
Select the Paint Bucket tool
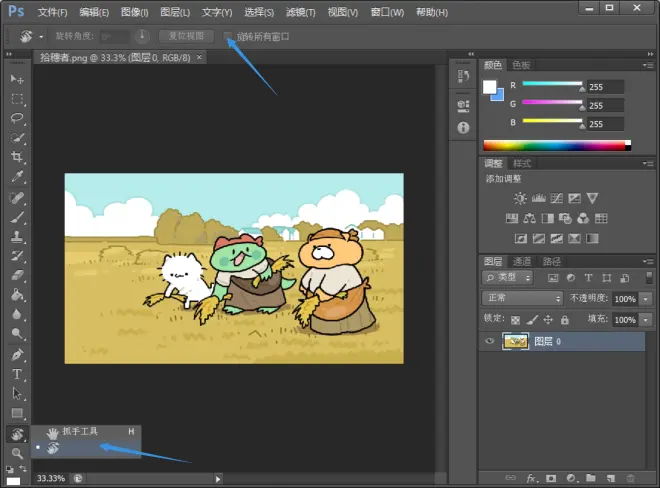(x=17, y=295)
